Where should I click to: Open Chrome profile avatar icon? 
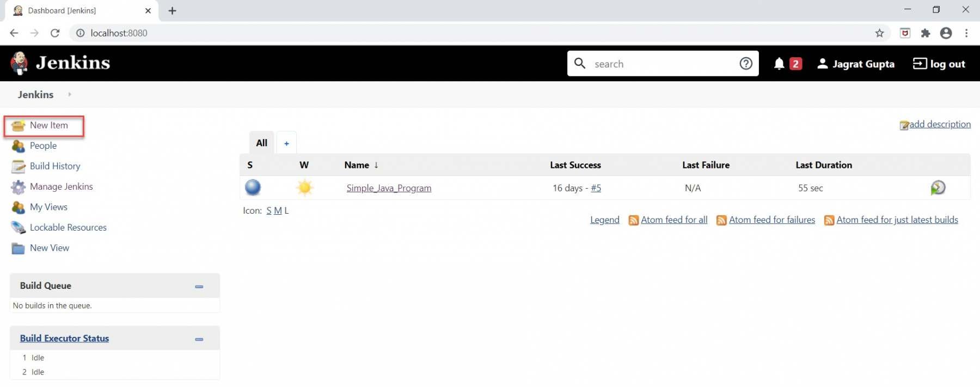click(x=946, y=33)
